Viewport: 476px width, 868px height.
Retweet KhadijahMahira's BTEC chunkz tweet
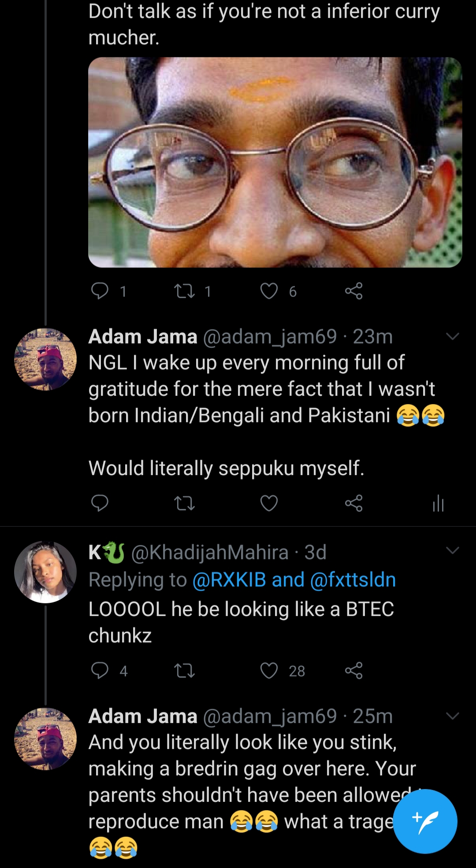pyautogui.click(x=185, y=671)
